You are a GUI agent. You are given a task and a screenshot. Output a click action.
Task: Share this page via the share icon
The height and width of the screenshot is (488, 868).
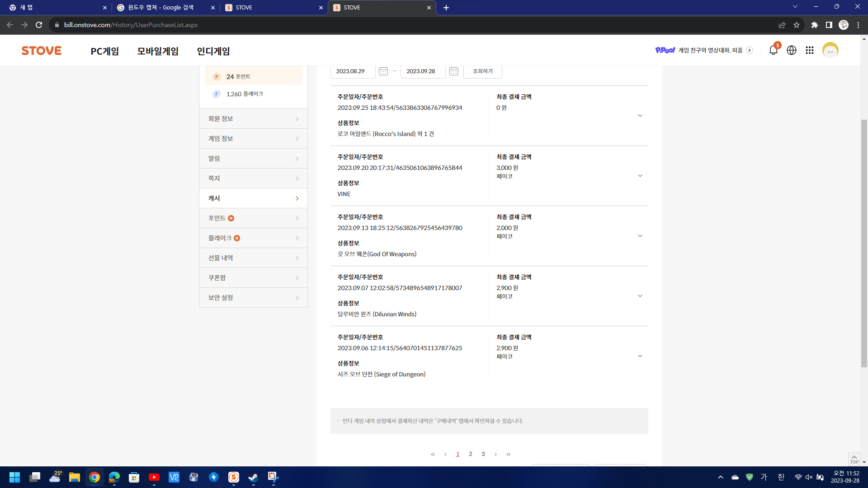click(x=782, y=25)
